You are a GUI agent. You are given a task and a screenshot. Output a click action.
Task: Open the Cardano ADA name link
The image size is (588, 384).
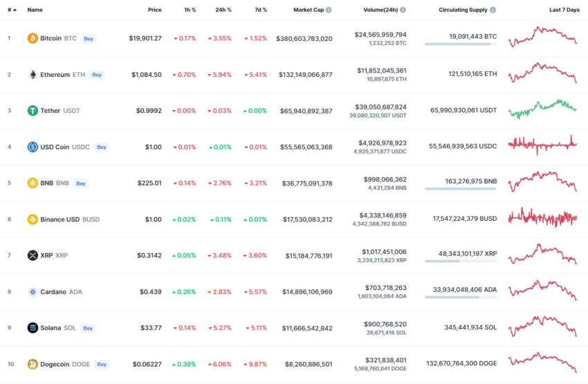61,292
